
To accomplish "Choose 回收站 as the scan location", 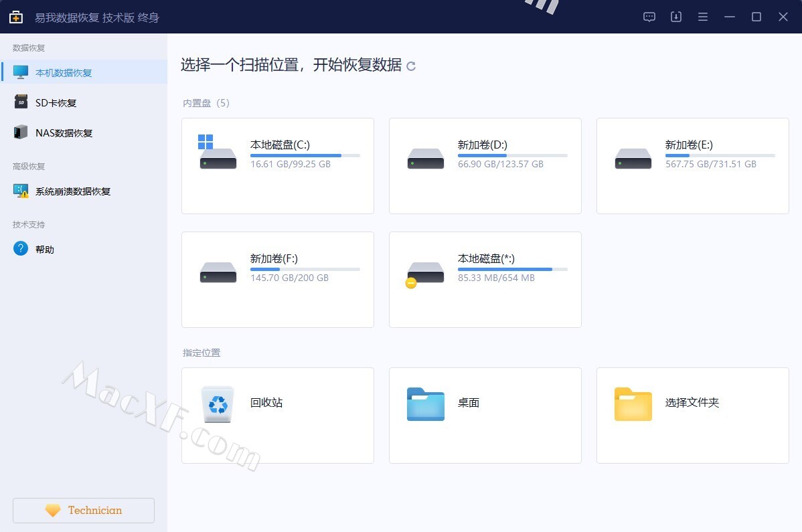I will [x=278, y=416].
